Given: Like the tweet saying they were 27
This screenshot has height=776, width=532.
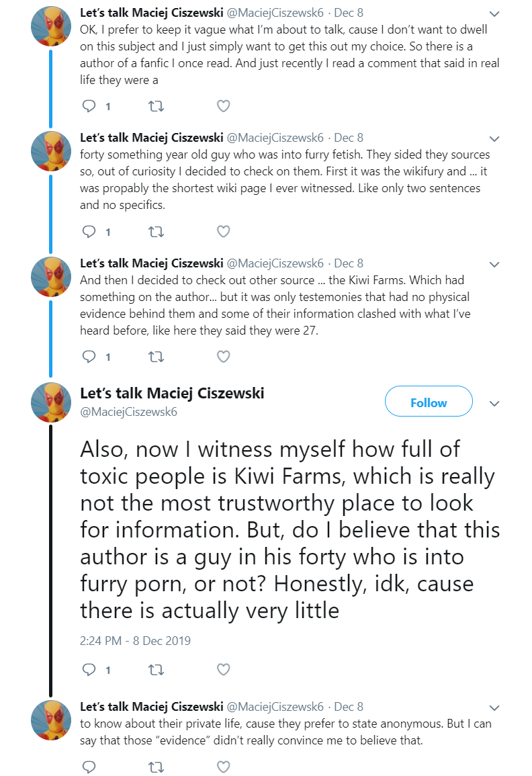Looking at the screenshot, I should [x=224, y=356].
